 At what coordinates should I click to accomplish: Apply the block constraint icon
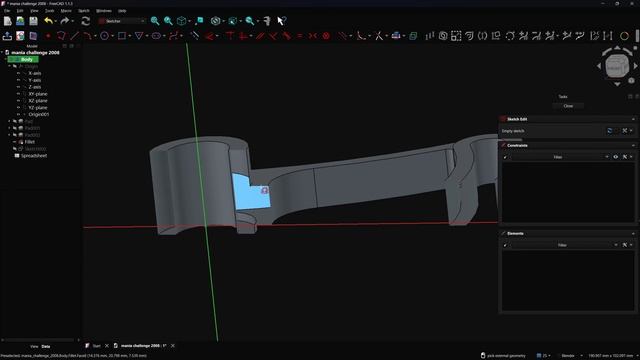tap(326, 36)
